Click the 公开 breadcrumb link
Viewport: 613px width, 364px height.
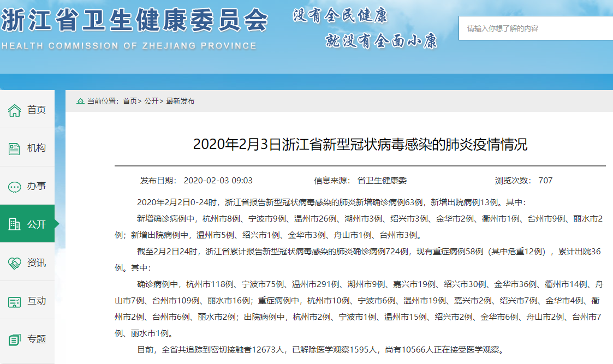[x=151, y=102]
